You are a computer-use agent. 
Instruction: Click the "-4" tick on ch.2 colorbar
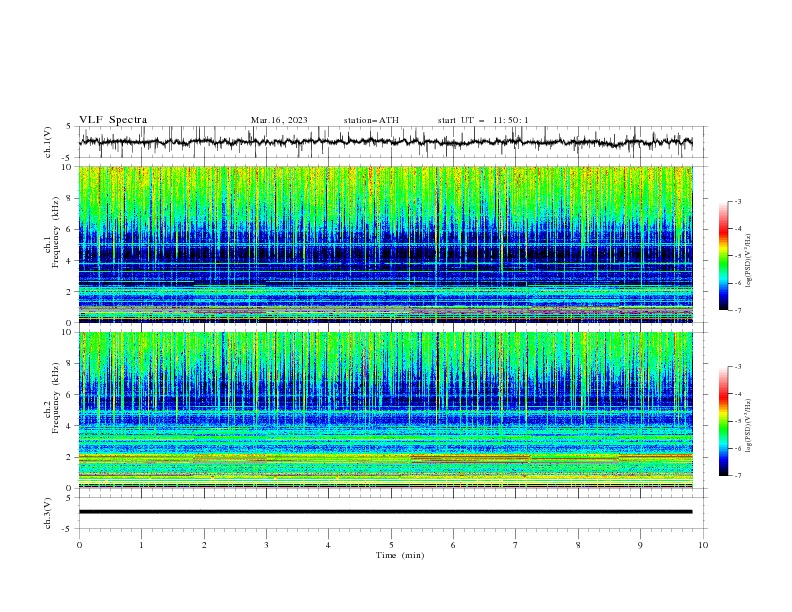(x=737, y=394)
